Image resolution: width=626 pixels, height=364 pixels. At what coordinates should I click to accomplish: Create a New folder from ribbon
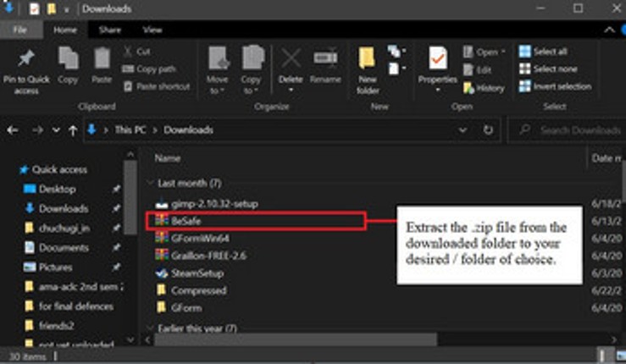368,66
